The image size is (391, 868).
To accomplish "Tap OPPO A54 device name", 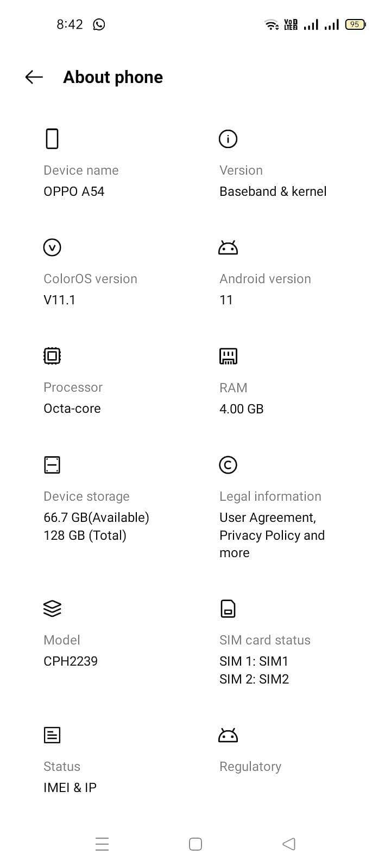I will point(74,192).
